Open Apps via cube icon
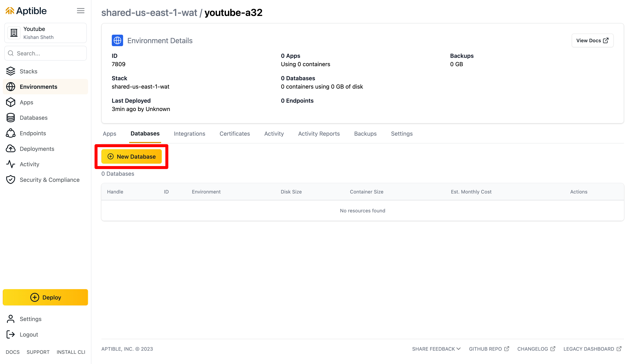 [11, 102]
